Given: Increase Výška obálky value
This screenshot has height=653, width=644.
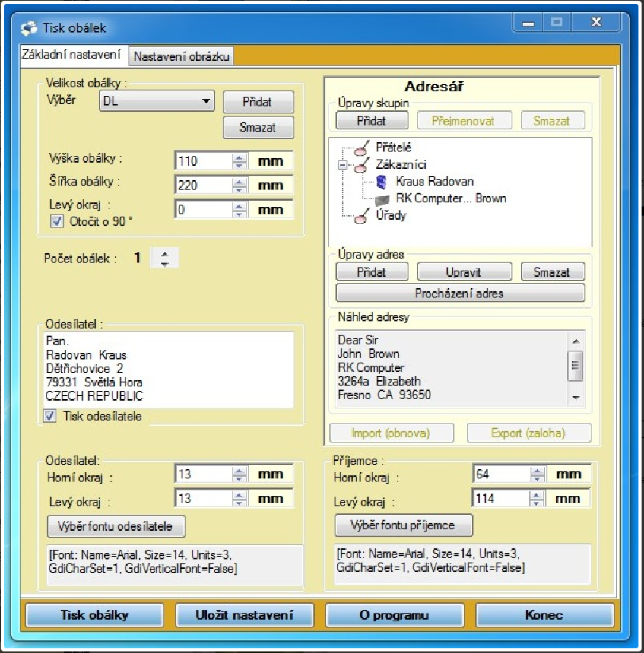Looking at the screenshot, I should coord(240,157).
